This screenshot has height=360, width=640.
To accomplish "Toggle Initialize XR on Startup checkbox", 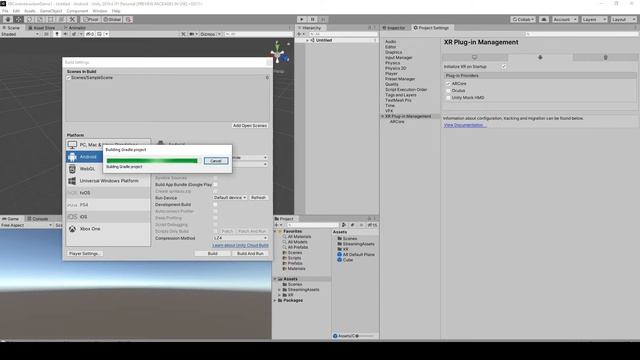I will [x=504, y=67].
